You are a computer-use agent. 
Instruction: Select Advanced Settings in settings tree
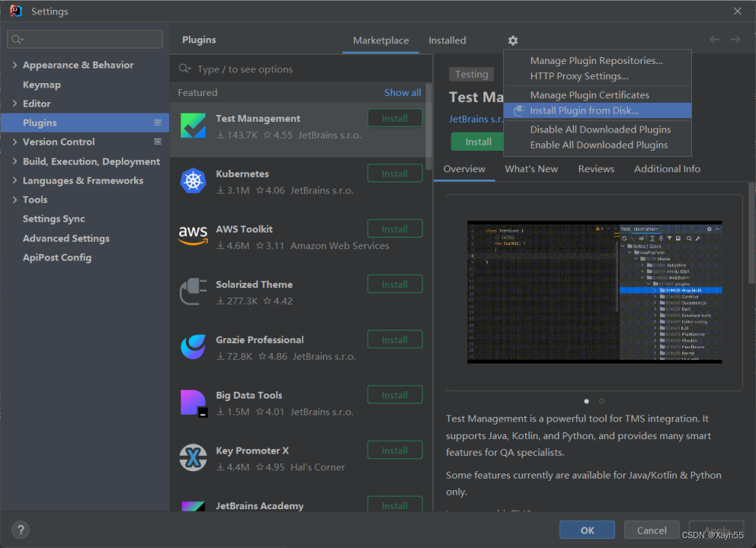[66, 238]
